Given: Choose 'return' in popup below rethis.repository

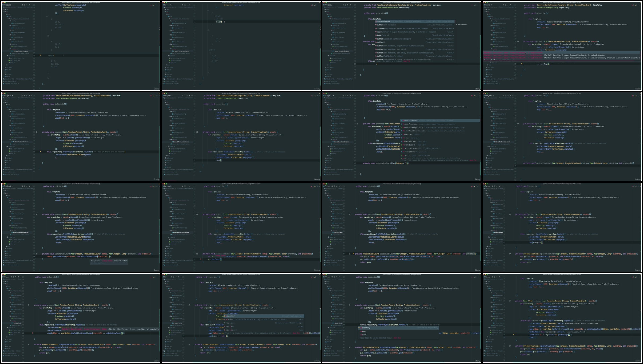Looking at the screenshot, I should coord(399,331).
